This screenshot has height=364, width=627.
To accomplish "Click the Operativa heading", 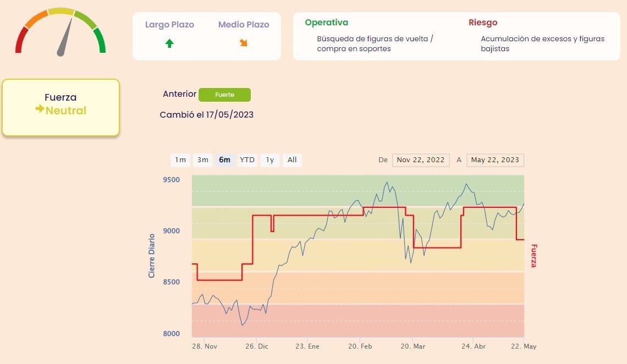I will click(x=326, y=23).
